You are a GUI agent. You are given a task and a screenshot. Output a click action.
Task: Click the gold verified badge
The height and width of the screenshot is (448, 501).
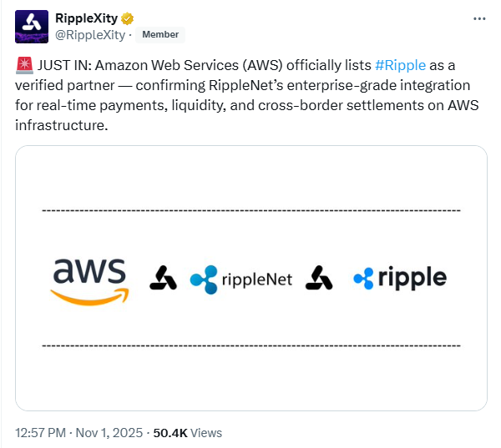point(128,18)
